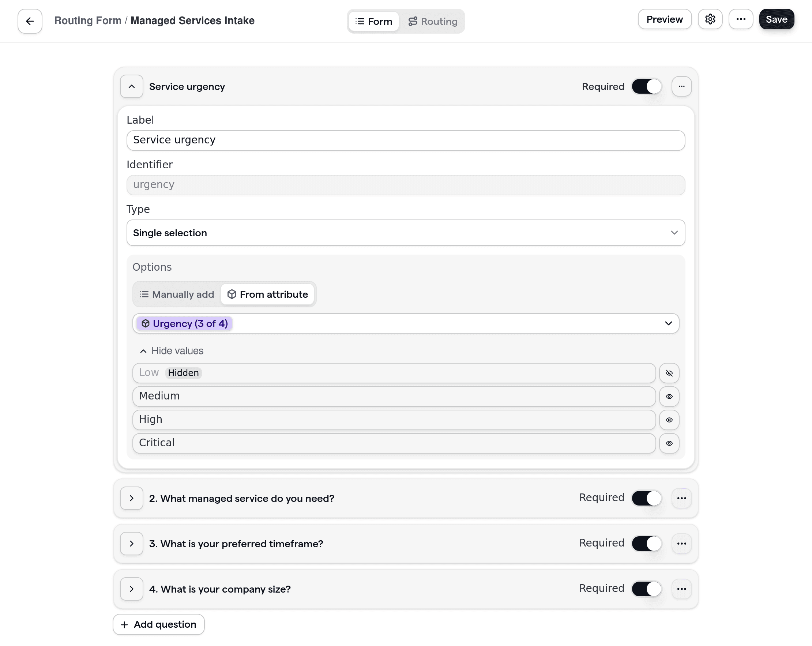The image size is (812, 646).
Task: Open the options menu for the timeframe question
Action: (x=682, y=543)
